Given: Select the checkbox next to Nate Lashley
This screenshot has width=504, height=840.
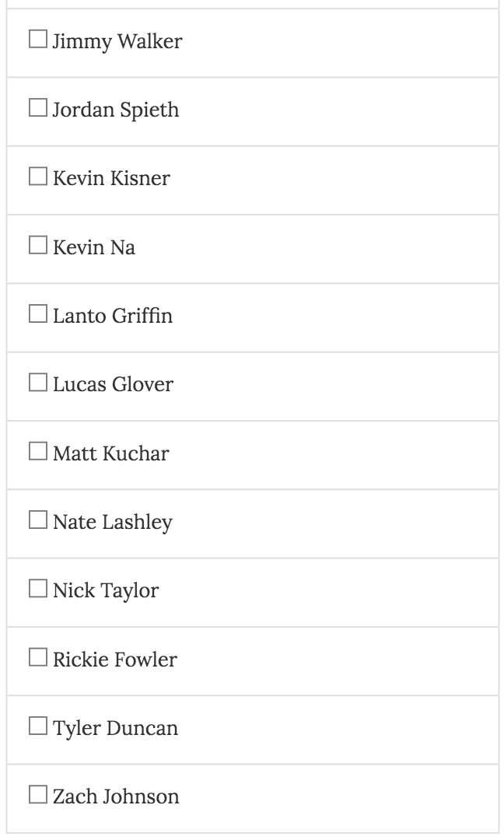Looking at the screenshot, I should [38, 520].
